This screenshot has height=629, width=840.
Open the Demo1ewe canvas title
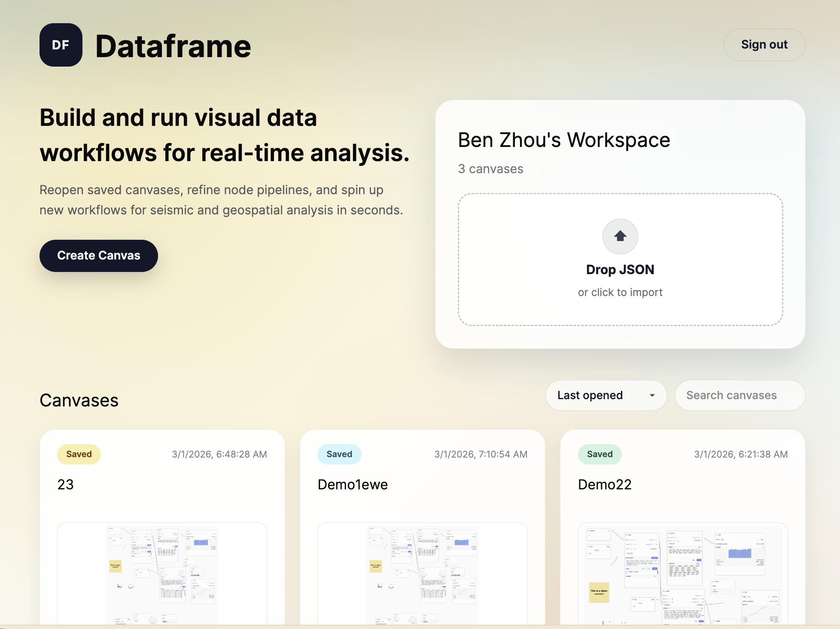[353, 485]
